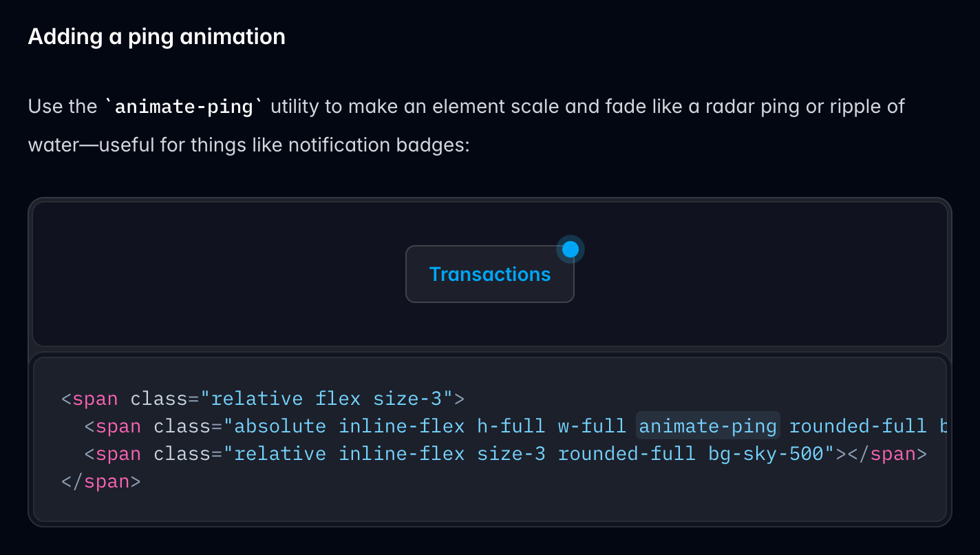Click rounded-full on the third code line

[626, 454]
